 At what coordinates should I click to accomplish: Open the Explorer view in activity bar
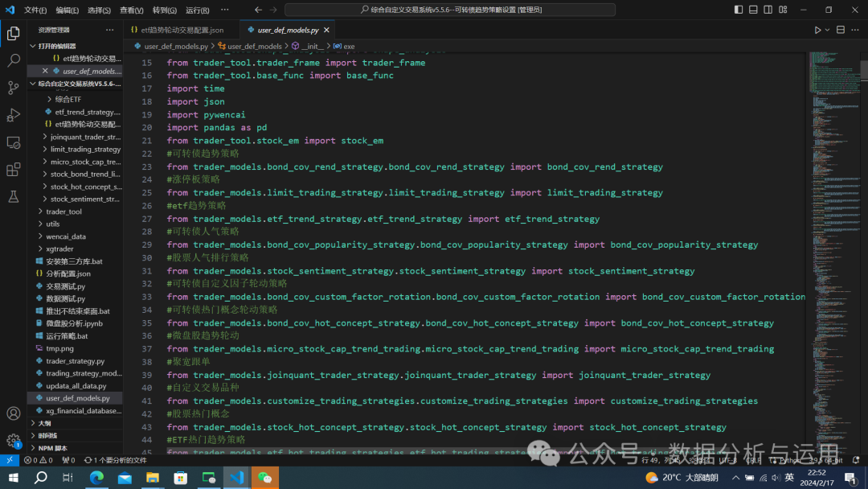[14, 34]
